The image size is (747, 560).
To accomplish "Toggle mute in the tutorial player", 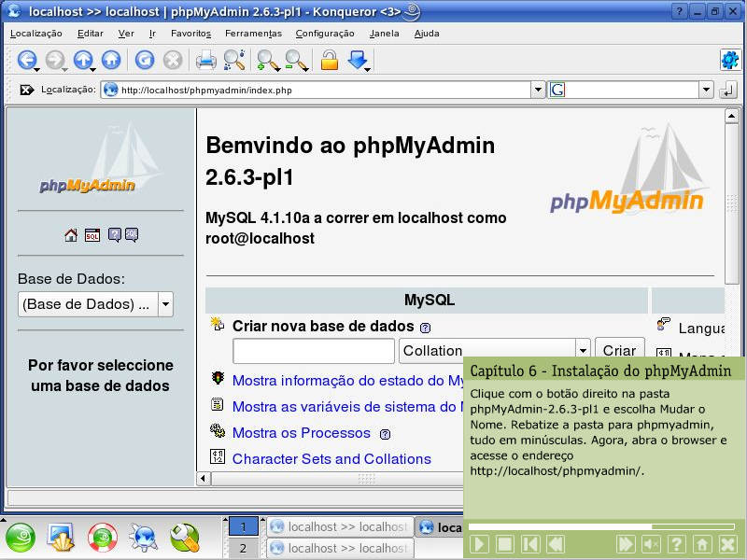I will pyautogui.click(x=652, y=544).
